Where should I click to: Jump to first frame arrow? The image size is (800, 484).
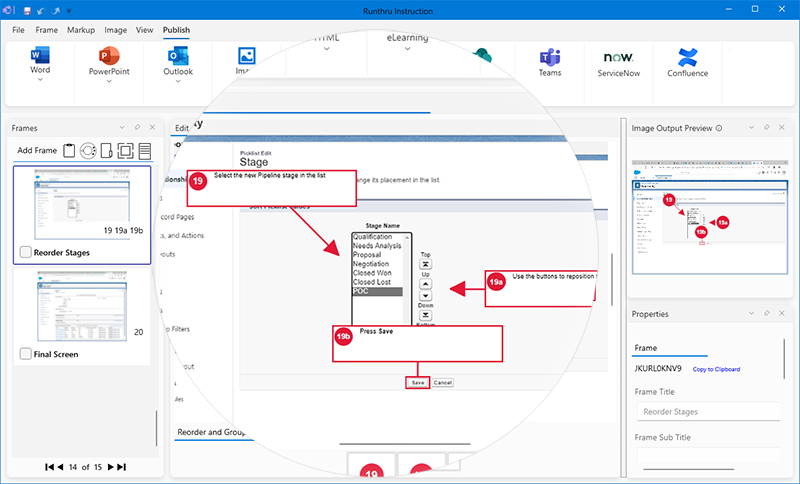[49, 467]
